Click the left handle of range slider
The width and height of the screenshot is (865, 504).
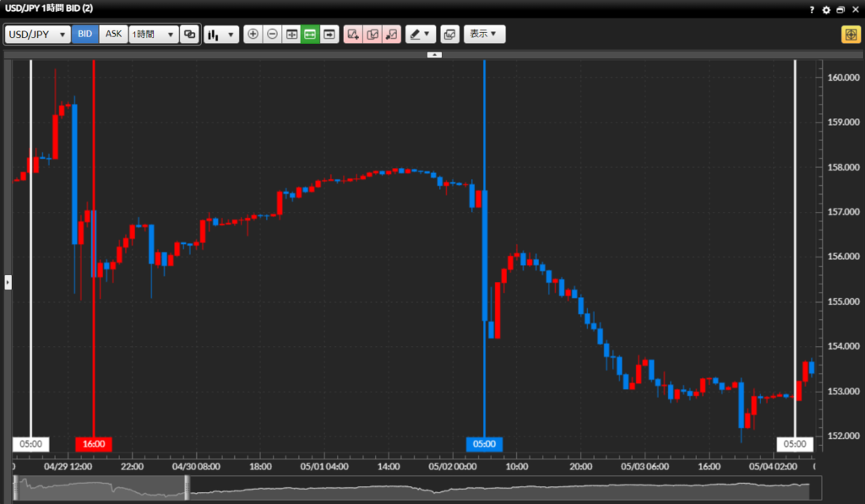pos(14,486)
